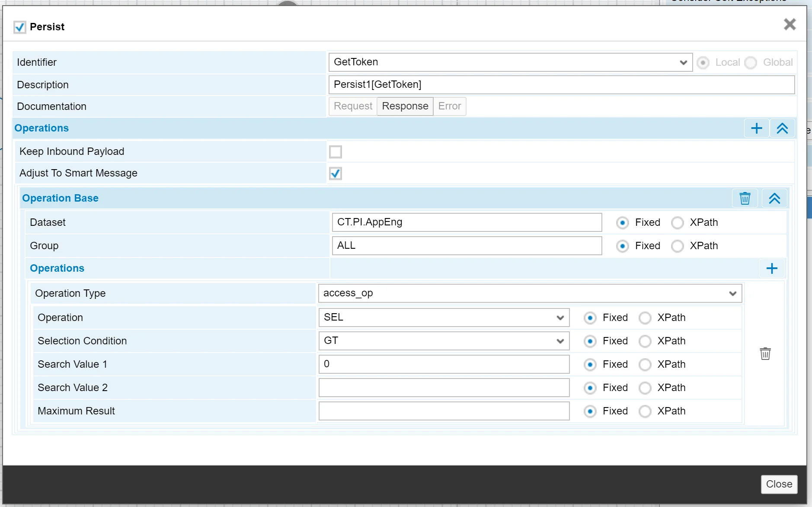Toggle the Persist checkbox
Viewport: 812px width, 507px height.
[x=20, y=27]
